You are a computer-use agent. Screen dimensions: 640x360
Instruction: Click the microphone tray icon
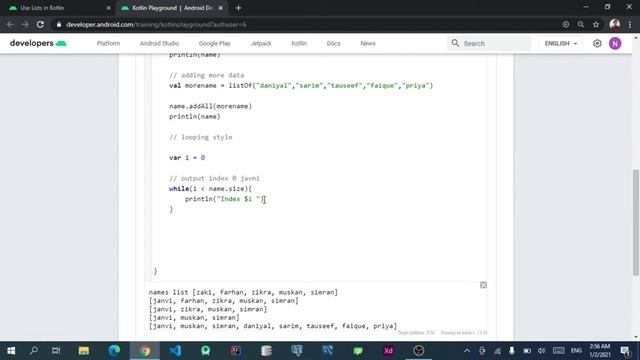click(x=512, y=351)
